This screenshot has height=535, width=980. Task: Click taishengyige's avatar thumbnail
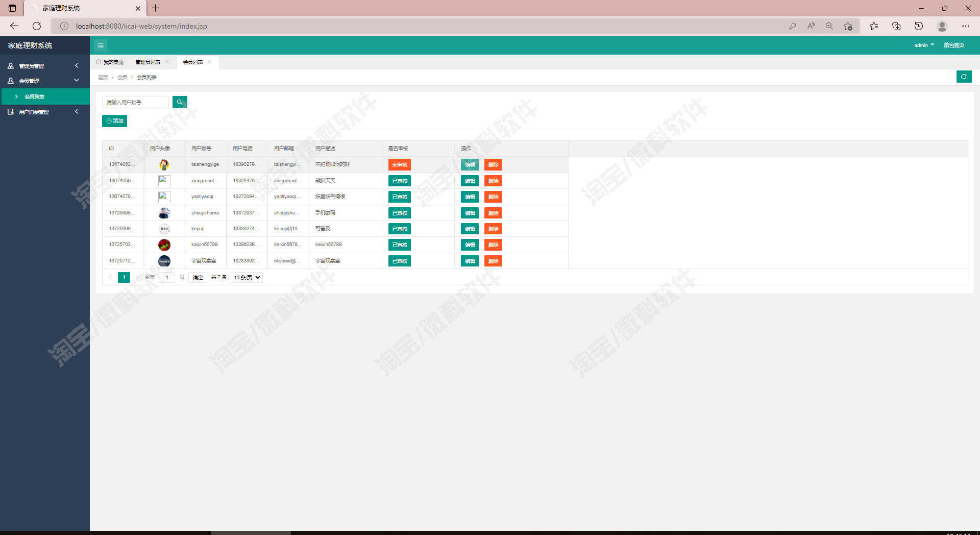[x=164, y=165]
